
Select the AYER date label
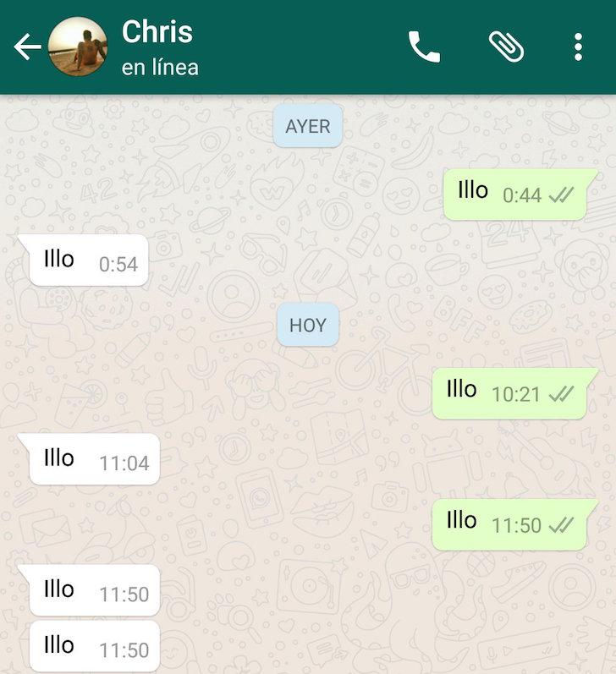(308, 126)
